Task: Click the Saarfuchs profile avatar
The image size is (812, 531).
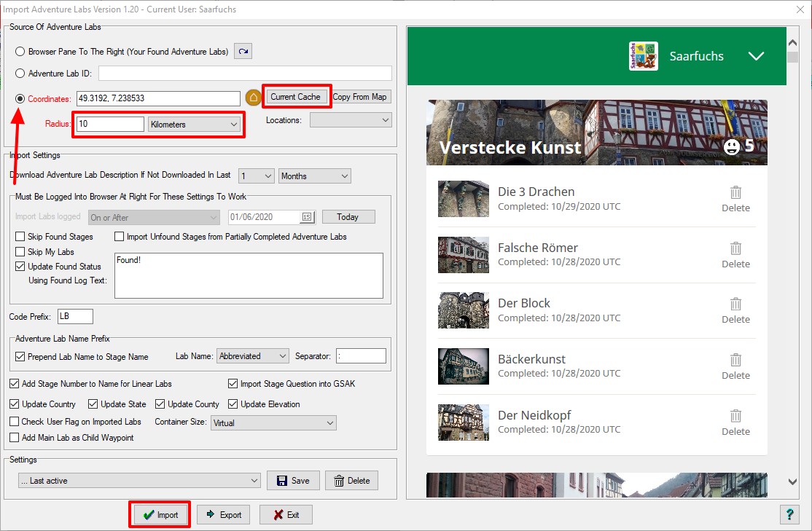Action: pyautogui.click(x=643, y=56)
